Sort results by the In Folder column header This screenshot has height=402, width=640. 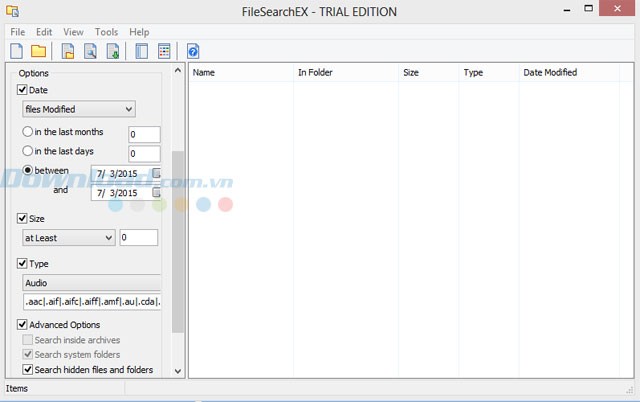click(346, 73)
